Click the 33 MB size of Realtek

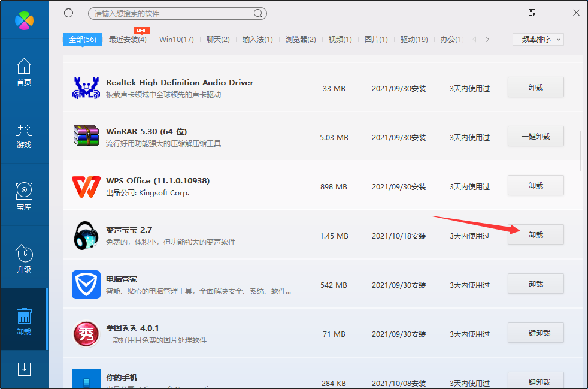click(x=334, y=89)
